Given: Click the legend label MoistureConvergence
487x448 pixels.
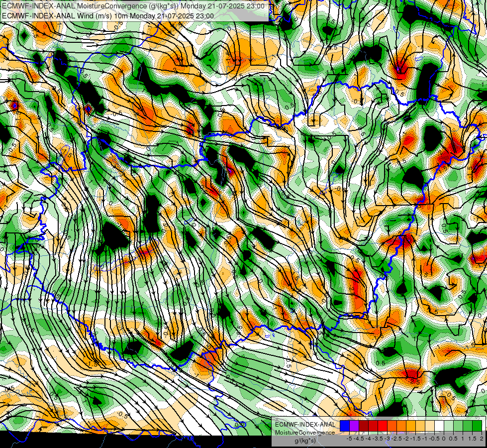Looking at the screenshot, I should [305, 433].
